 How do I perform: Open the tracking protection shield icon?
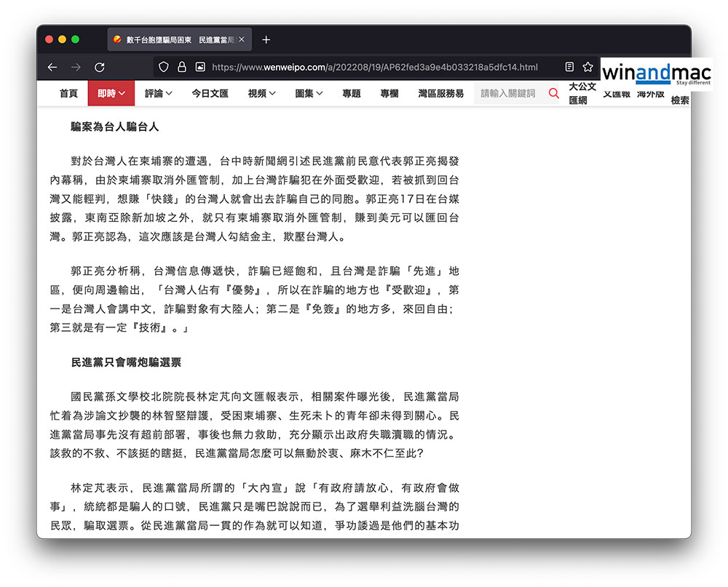164,67
